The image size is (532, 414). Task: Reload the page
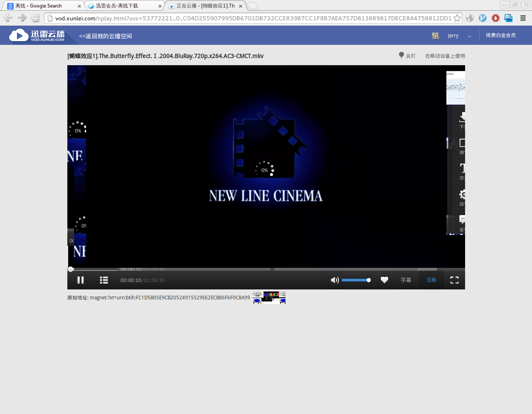(x=36, y=18)
